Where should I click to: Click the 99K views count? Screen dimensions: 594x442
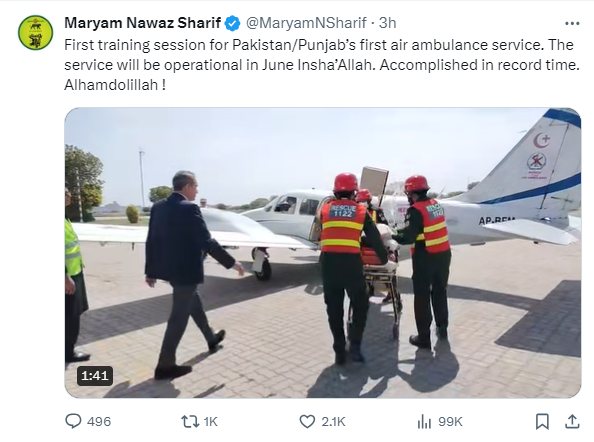coord(450,422)
